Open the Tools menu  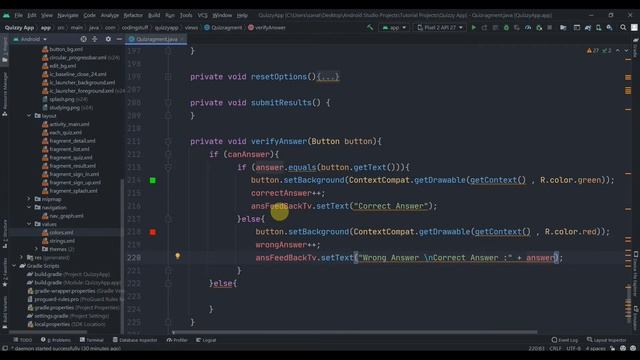point(186,15)
